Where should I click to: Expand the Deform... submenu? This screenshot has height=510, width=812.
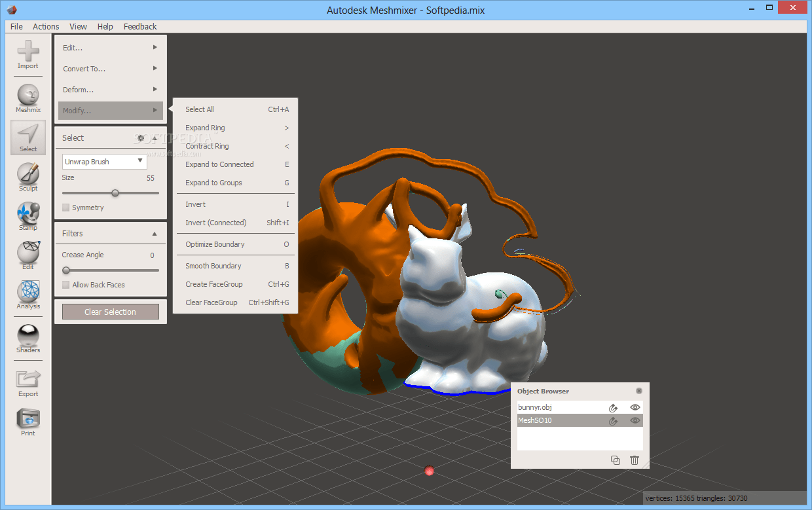point(110,89)
